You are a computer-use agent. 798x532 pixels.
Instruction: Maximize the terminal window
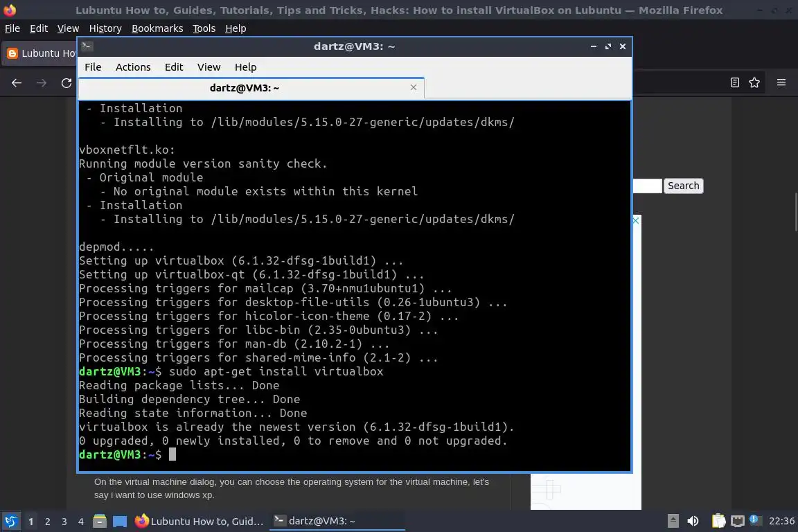(608, 46)
